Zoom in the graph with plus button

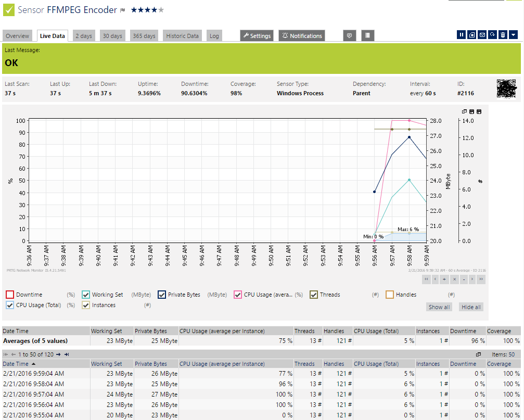click(x=445, y=279)
